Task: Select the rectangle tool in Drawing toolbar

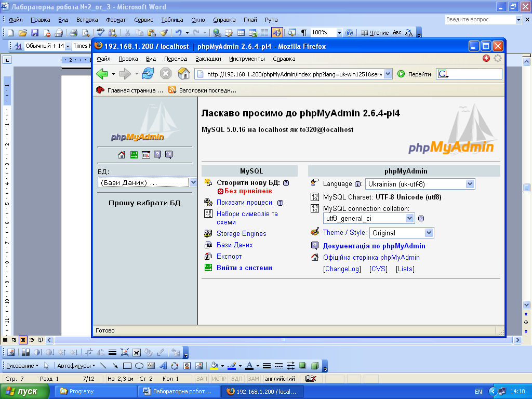Action: (127, 366)
